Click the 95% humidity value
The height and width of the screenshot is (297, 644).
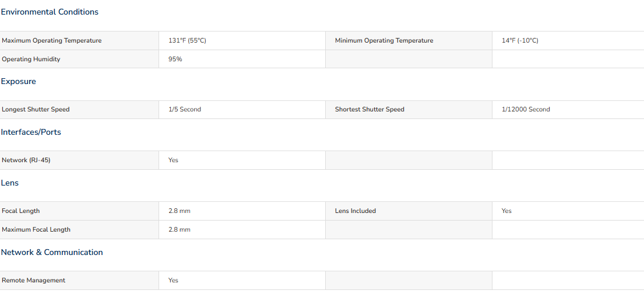(175, 60)
